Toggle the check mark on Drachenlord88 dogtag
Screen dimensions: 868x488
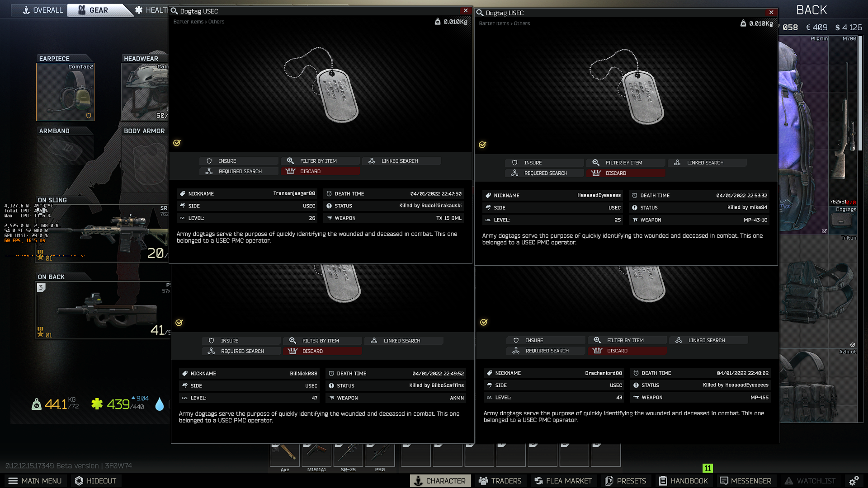[x=484, y=322]
